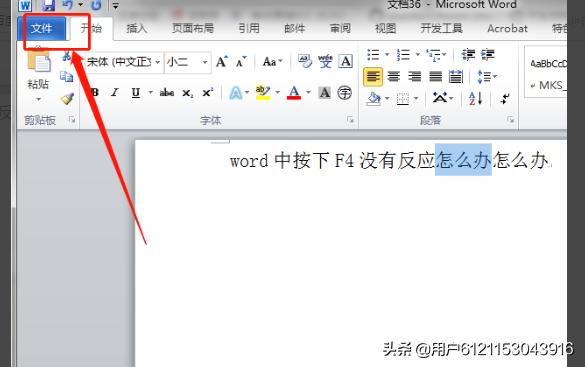The height and width of the screenshot is (367, 585).
Task: Click the Show/Hide paragraph marks icon
Action: pos(505,98)
